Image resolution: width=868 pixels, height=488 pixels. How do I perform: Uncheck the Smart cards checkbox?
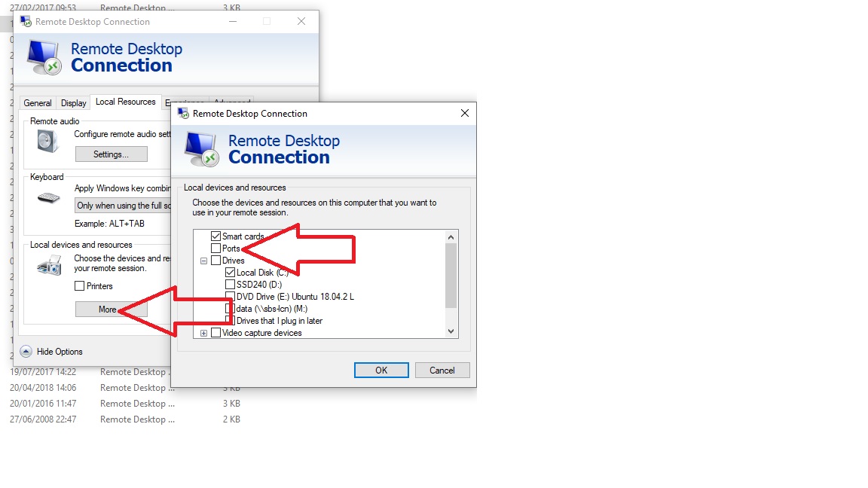[x=216, y=236]
